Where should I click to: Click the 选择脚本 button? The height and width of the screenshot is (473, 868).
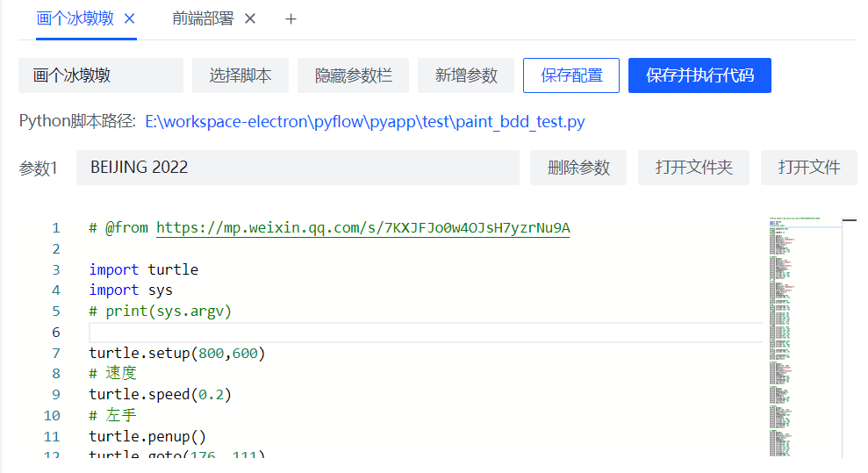(x=240, y=75)
